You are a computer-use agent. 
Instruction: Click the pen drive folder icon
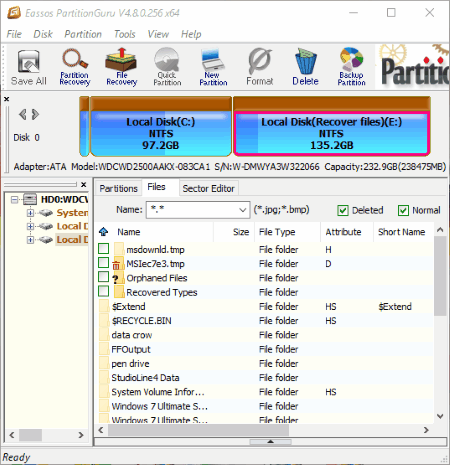point(104,363)
